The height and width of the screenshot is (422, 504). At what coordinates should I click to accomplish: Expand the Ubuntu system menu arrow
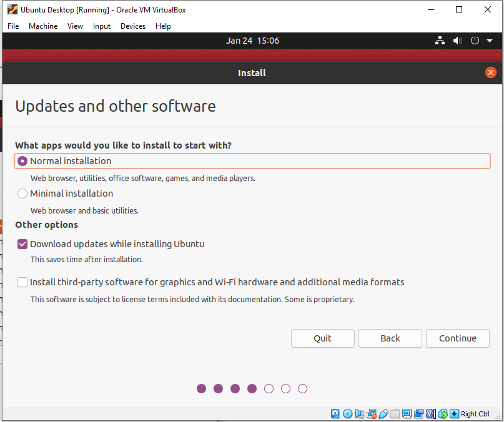tap(490, 41)
